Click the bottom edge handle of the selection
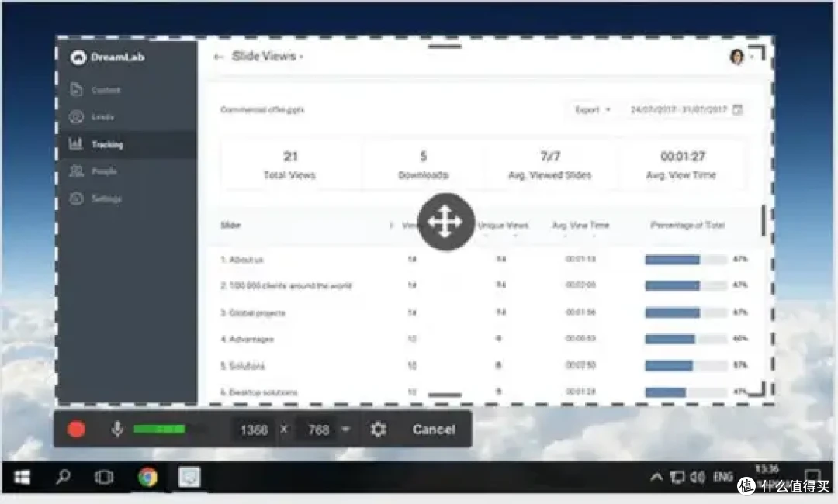This screenshot has height=504, width=838. pos(444,395)
